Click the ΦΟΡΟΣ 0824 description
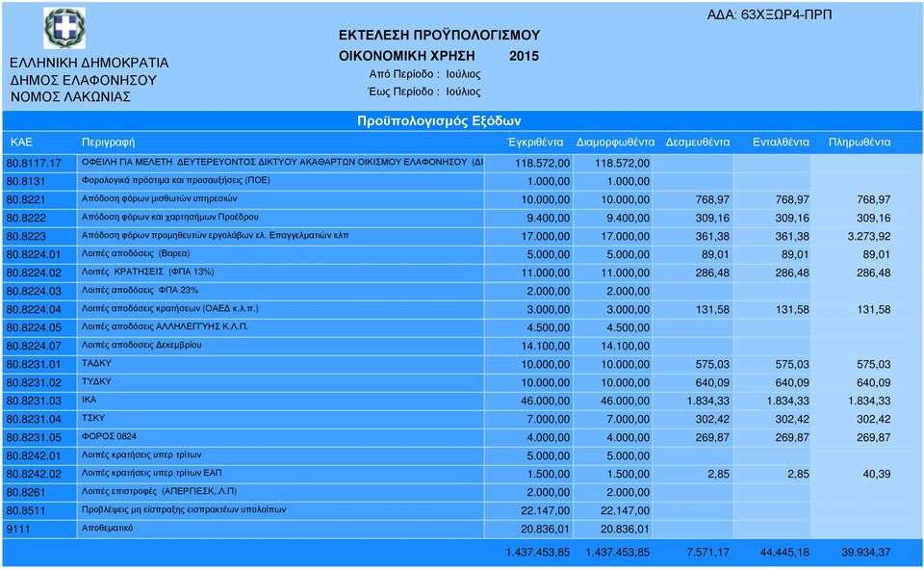This screenshot has width=924, height=571. point(109,436)
